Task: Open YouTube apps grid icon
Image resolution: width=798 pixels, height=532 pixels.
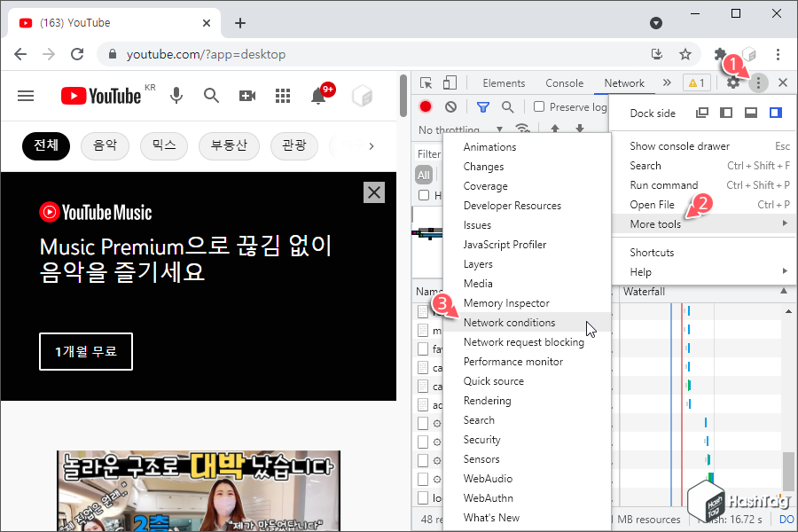Action: (x=283, y=96)
